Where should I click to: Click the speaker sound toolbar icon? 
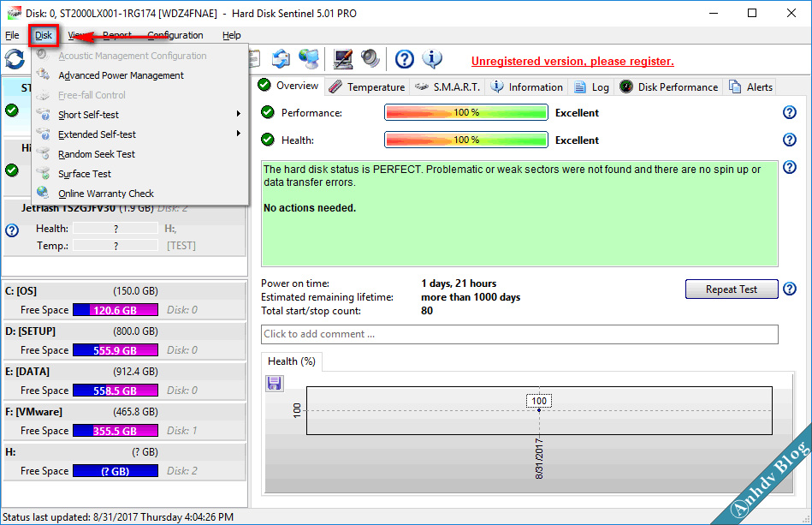point(370,58)
